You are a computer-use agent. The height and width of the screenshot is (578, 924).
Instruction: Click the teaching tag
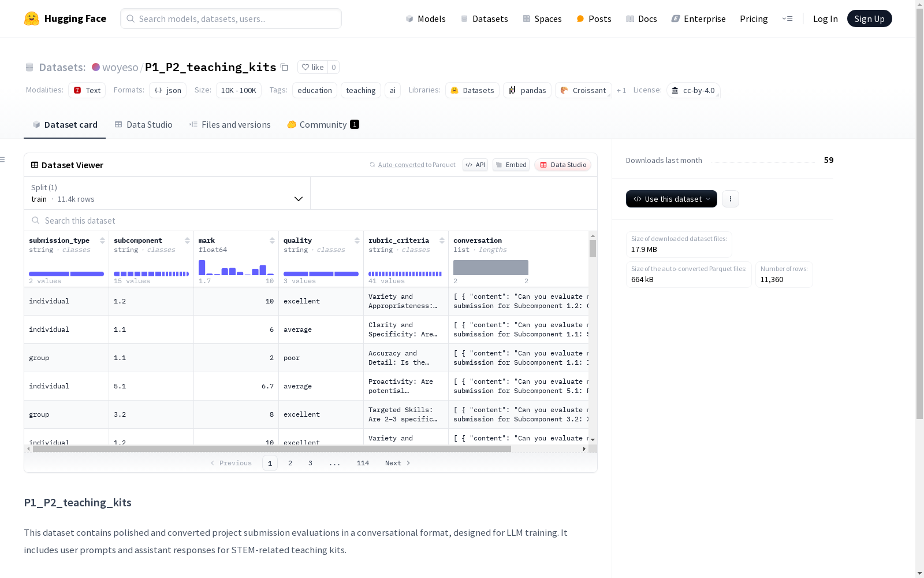(361, 90)
